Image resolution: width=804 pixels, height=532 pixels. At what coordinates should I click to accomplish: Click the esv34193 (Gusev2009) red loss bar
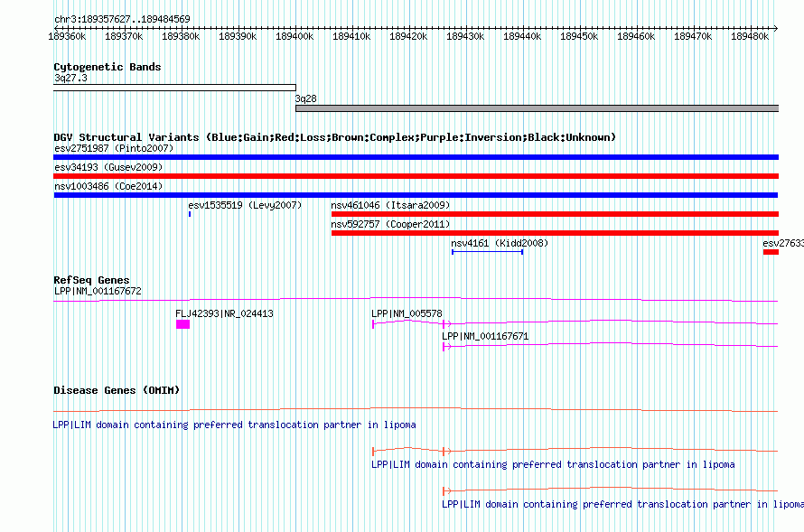tap(416, 176)
